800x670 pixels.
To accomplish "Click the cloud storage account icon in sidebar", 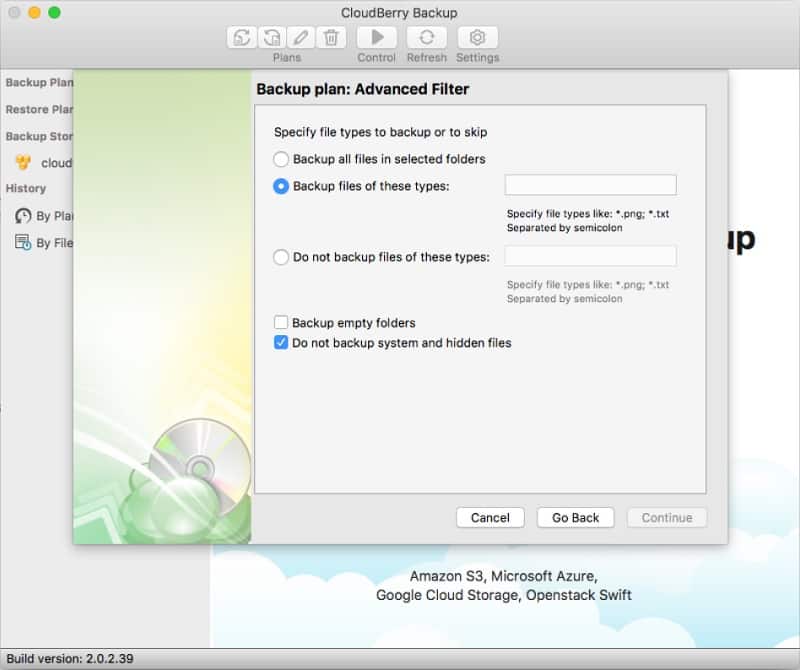I will point(23,163).
